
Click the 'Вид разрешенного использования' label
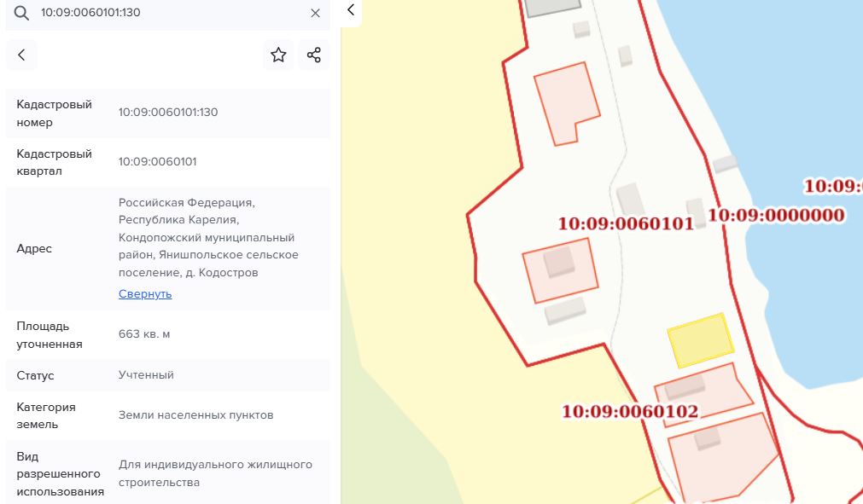[x=60, y=474]
